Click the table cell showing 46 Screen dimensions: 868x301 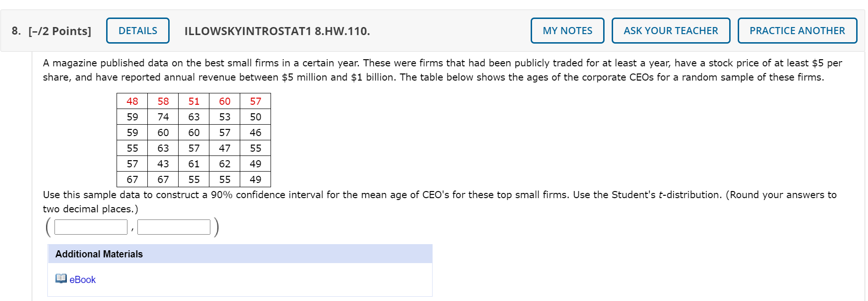255,133
